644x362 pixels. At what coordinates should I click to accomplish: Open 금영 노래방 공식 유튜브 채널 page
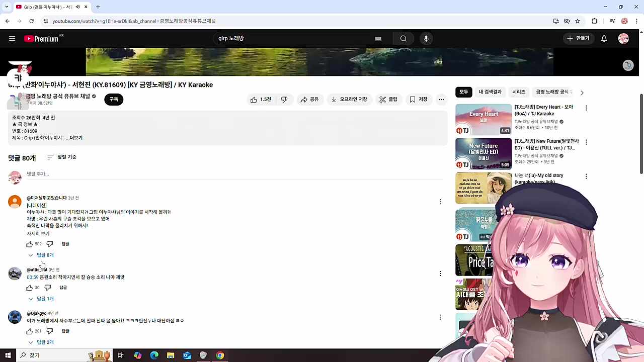point(58,97)
